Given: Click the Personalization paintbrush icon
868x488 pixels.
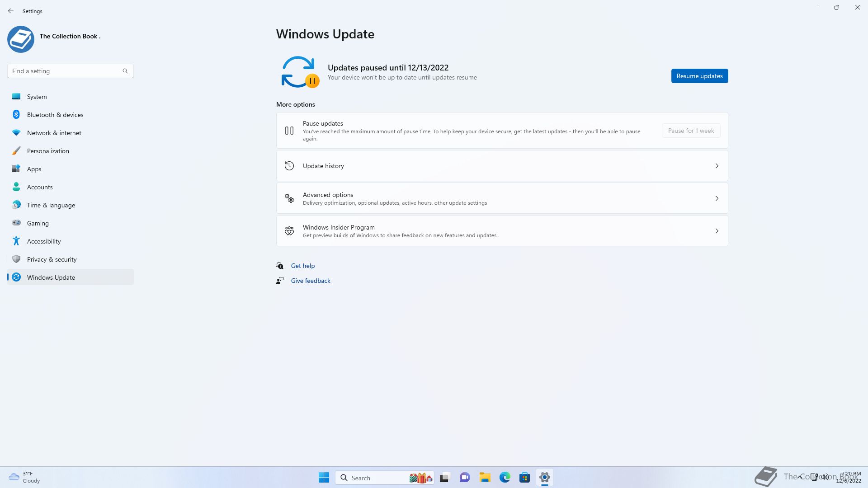Looking at the screenshot, I should click(16, 151).
